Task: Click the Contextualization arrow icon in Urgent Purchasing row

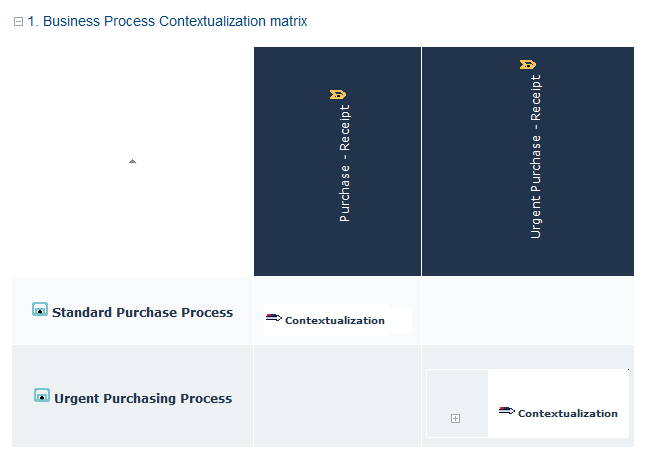Action: click(x=506, y=411)
